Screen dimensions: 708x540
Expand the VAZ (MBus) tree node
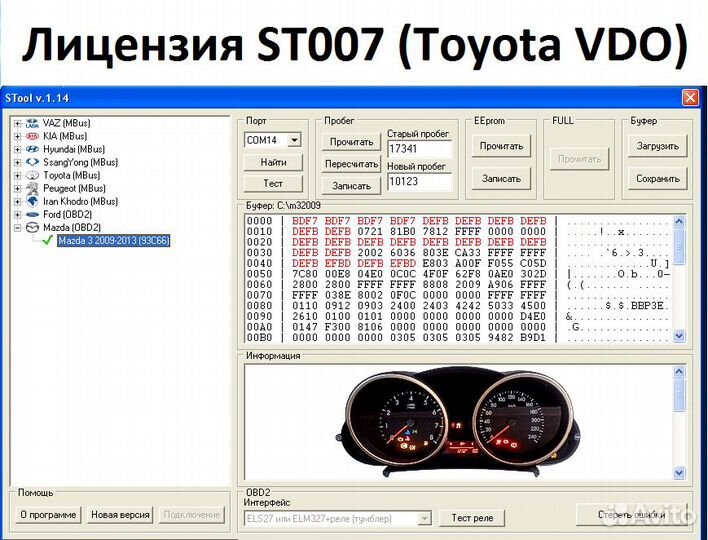pos(17,123)
